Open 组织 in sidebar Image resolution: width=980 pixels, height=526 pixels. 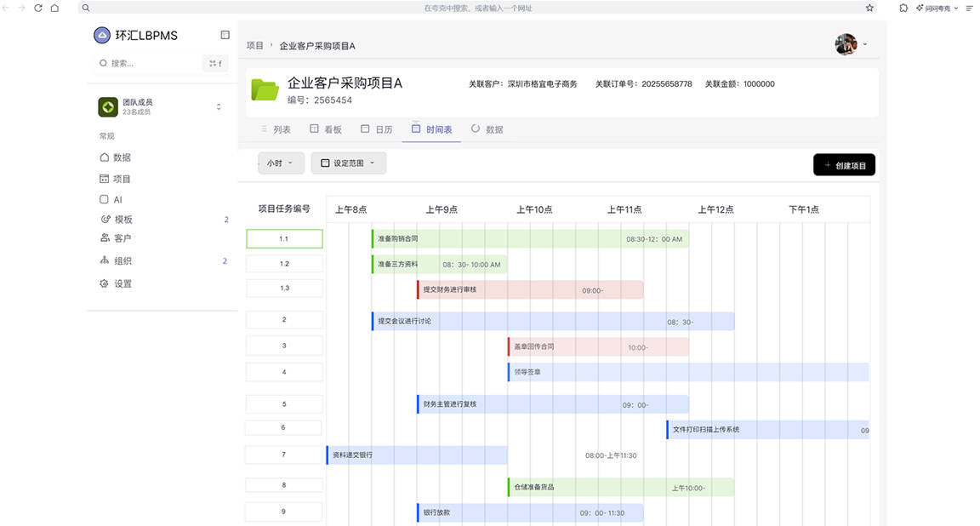(x=117, y=260)
